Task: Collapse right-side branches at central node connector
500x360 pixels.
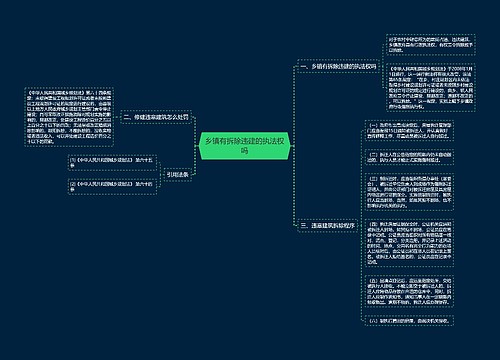Action: tap(292, 146)
